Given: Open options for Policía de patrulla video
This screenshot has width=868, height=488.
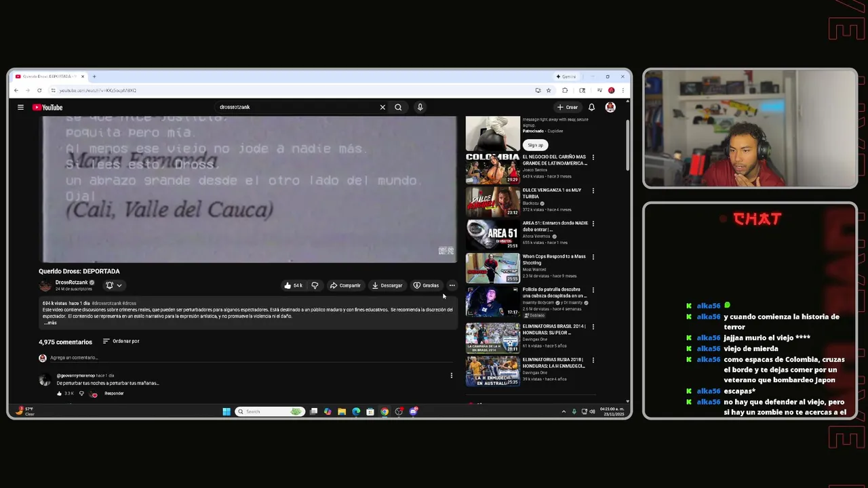Looking at the screenshot, I should 593,290.
